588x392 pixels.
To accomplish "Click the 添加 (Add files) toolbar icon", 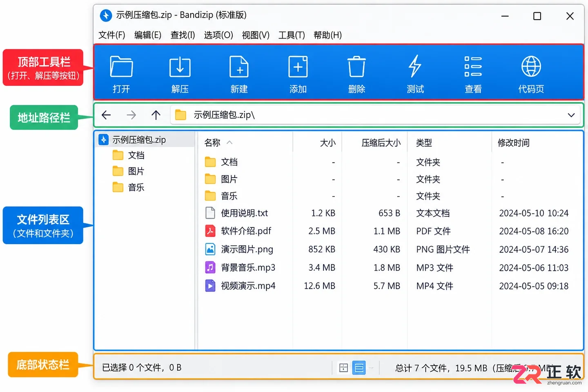I will 298,67.
